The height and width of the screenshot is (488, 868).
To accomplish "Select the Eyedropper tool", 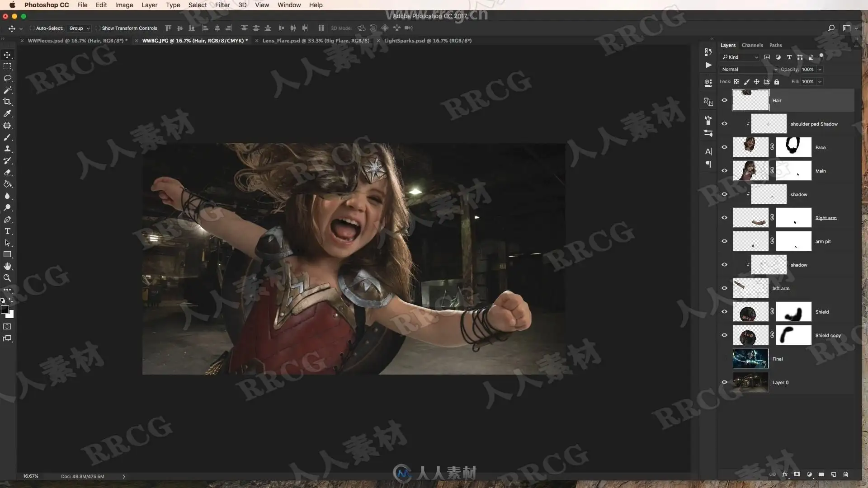I will click(7, 113).
